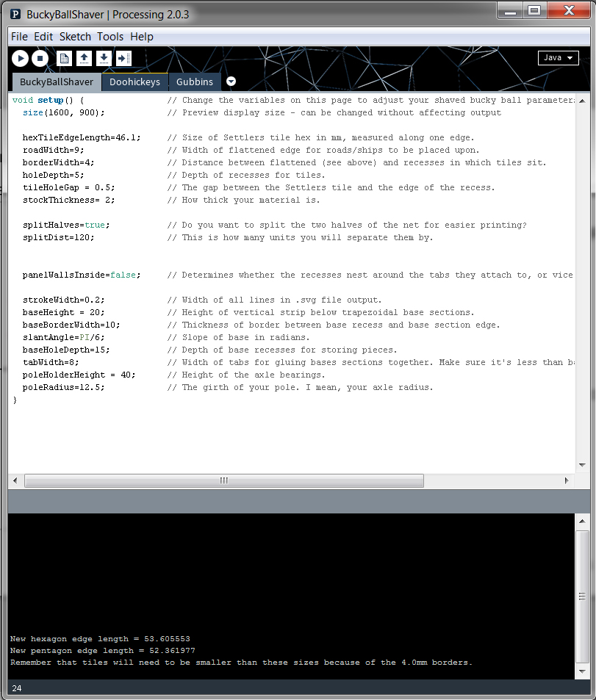Export the application with the right-arrow icon
The image size is (596, 700).
123,59
